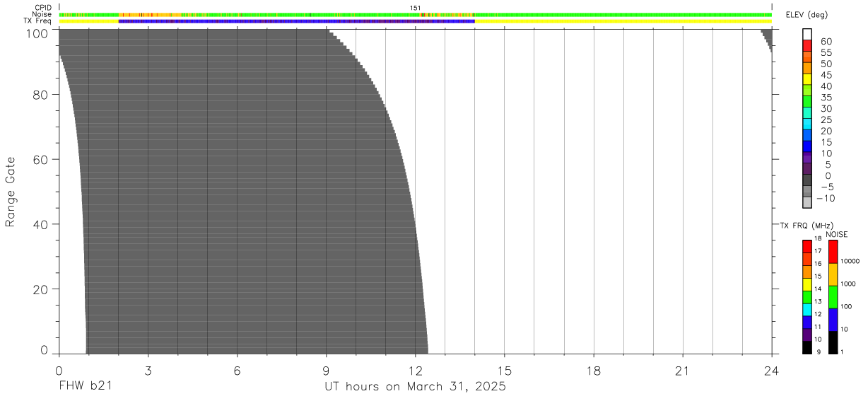868x401 pixels.
Task: Click the black swatch in NOISE legend
Action: click(833, 342)
